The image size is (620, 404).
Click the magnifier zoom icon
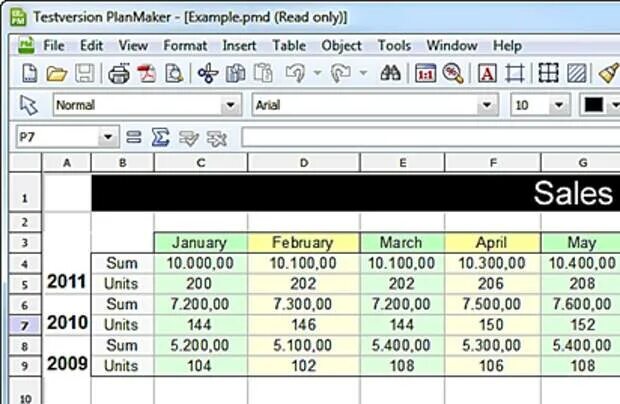(453, 74)
